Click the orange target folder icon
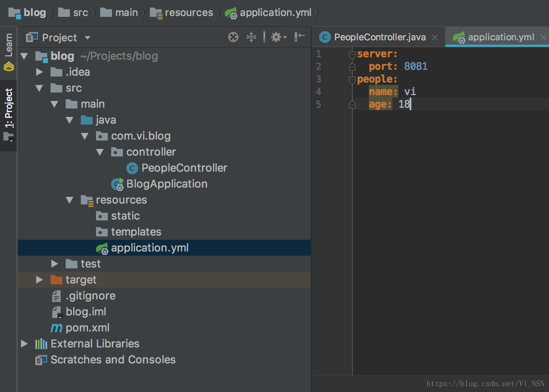This screenshot has height=392, width=549. coord(56,280)
